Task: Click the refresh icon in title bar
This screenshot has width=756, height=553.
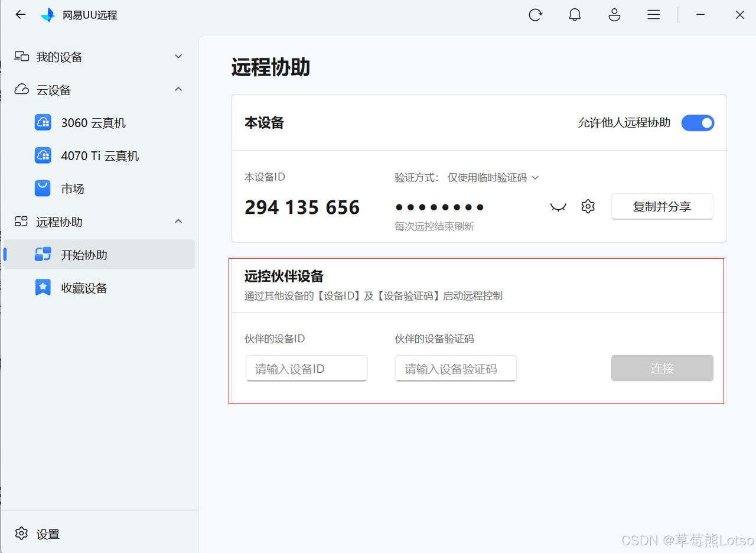Action: pos(536,15)
